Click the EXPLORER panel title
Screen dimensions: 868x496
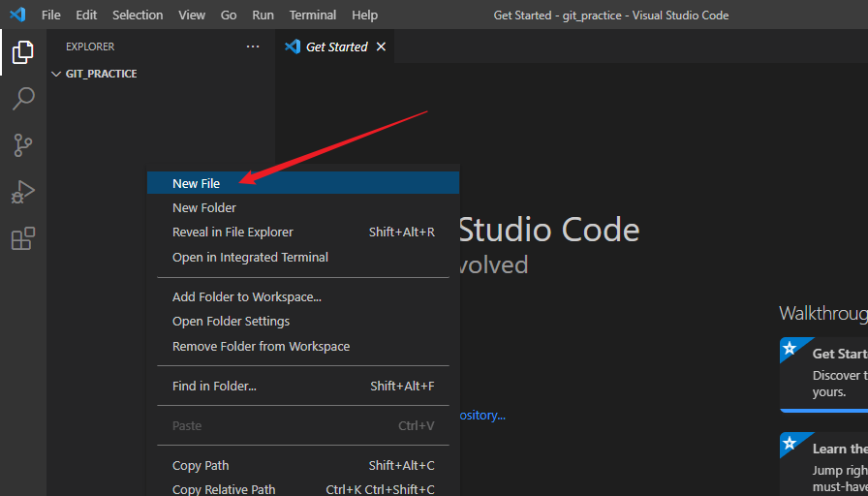point(90,47)
